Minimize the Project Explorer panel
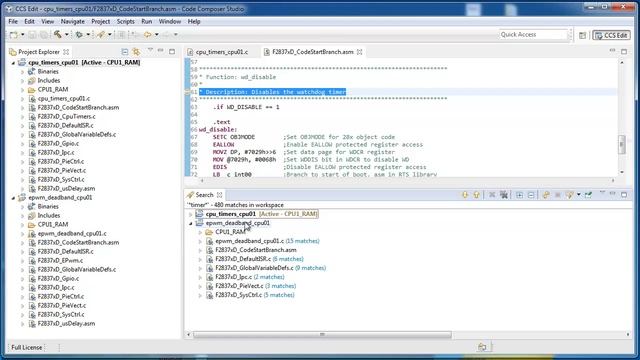The image size is (640, 360). (161, 51)
